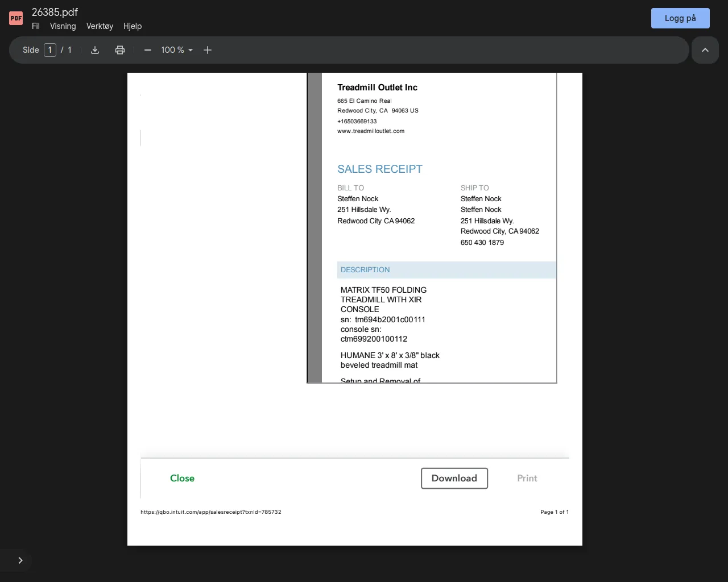The width and height of the screenshot is (728, 582).
Task: Open the Hjelp menu
Action: tap(133, 26)
